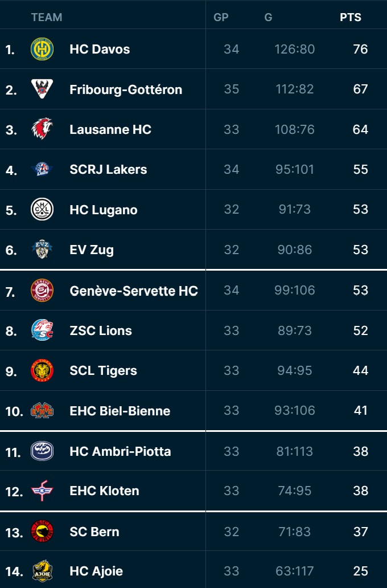Open the HC Davos team name link

(100, 49)
